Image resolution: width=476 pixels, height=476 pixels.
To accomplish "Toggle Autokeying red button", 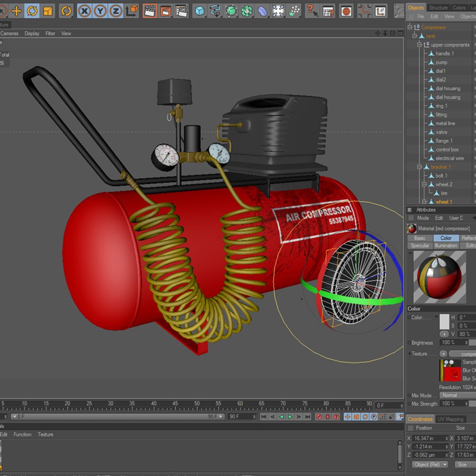I will click(327, 417).
